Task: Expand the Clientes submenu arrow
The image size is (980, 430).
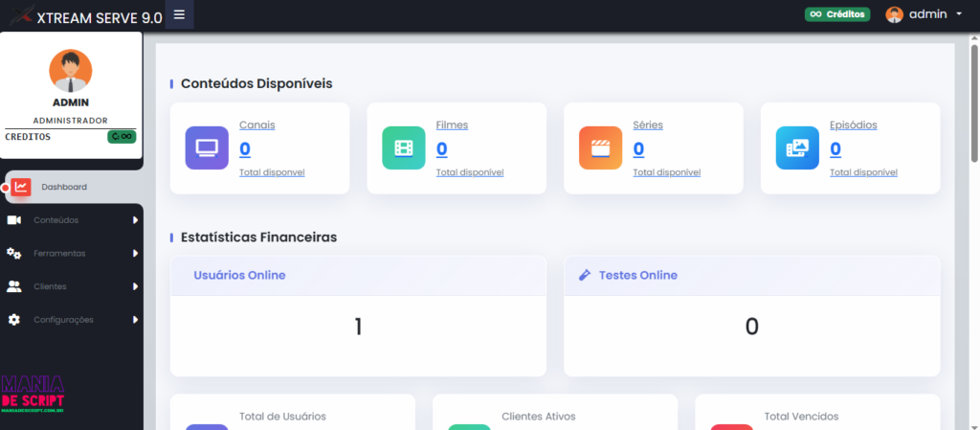Action: coord(135,286)
